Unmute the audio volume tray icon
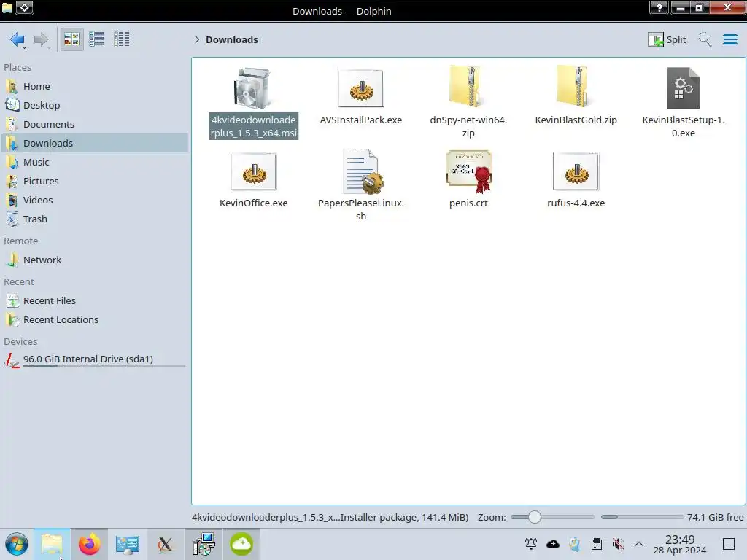747x560 pixels. click(618, 544)
